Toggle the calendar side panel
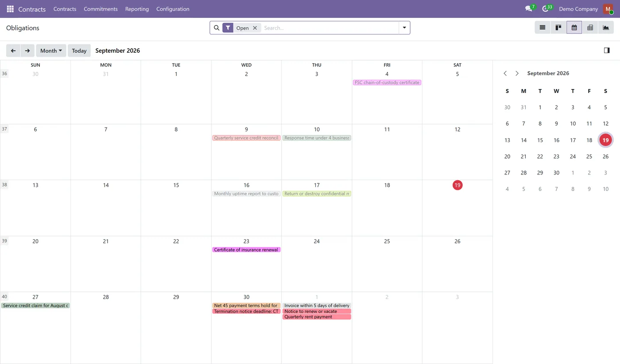Viewport: 620px width, 364px height. click(607, 50)
